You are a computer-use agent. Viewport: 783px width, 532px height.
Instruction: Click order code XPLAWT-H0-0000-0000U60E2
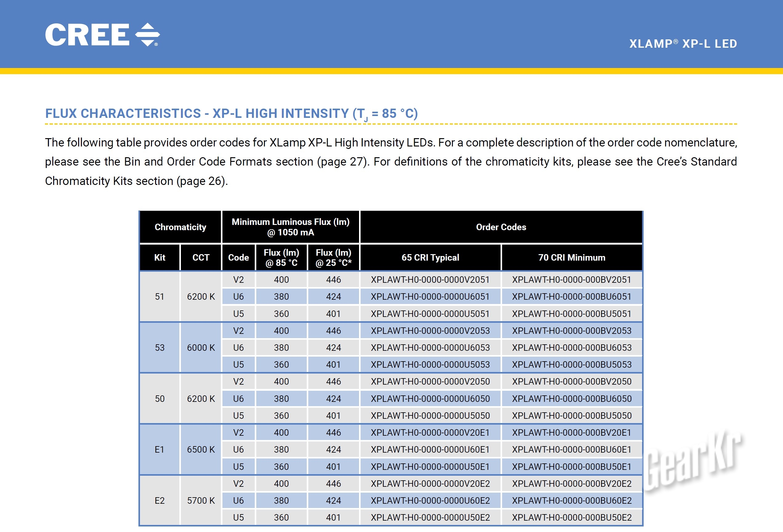(430, 500)
